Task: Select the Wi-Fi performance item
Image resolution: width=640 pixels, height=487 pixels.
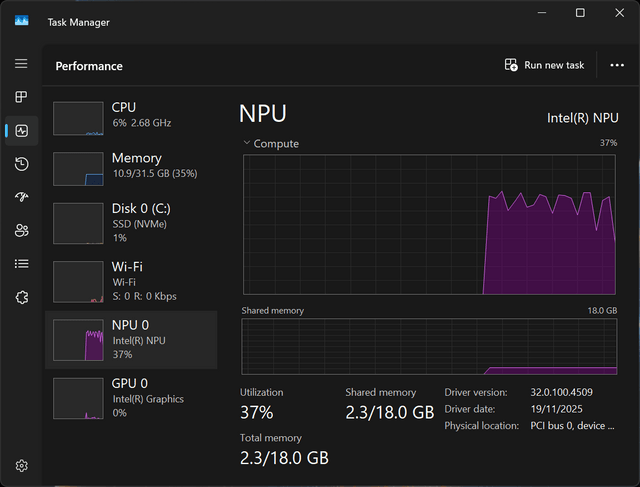Action: (x=131, y=281)
